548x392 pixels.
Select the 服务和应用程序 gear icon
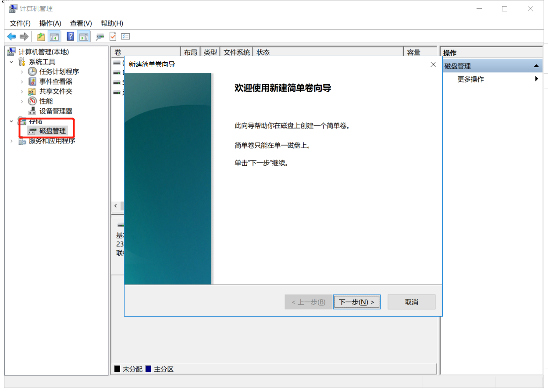coord(22,141)
